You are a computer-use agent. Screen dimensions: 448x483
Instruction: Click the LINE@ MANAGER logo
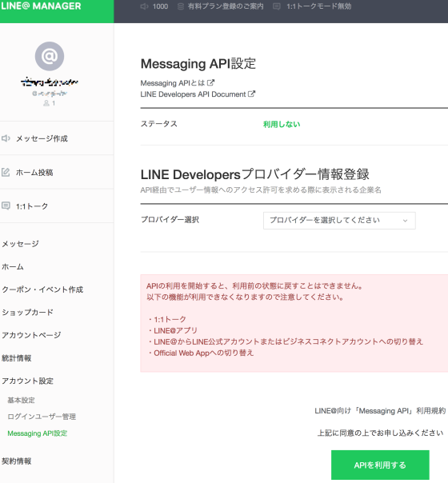(41, 6)
